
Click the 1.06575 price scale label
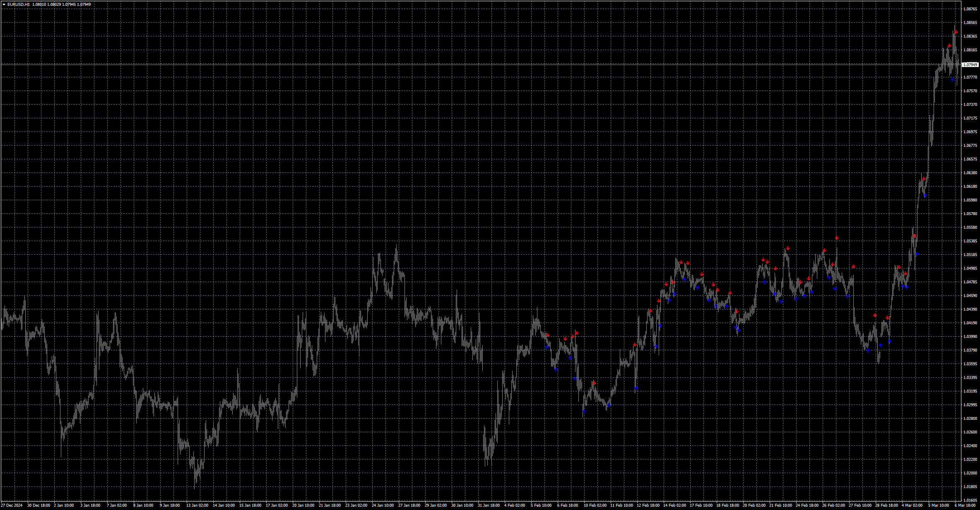(970, 159)
